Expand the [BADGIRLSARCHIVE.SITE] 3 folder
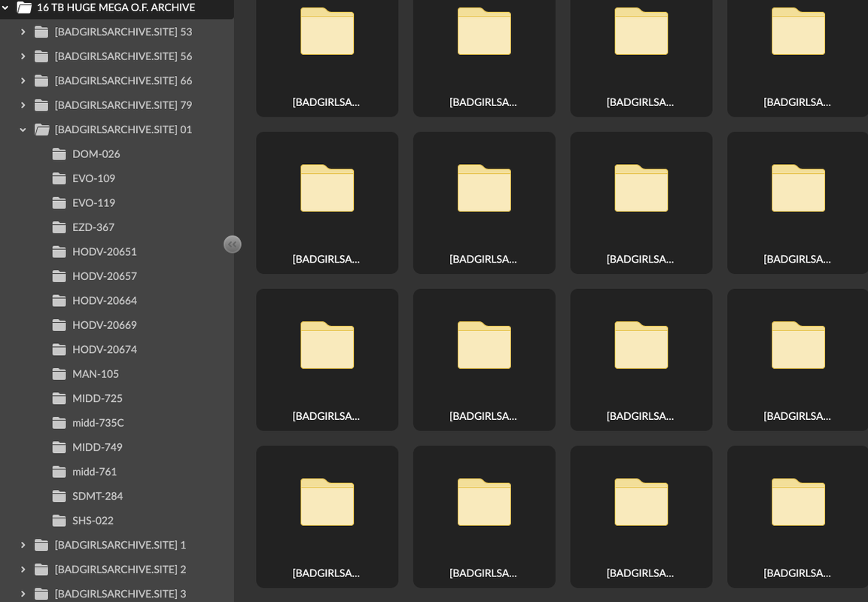Viewport: 868px width, 602px height. point(23,594)
